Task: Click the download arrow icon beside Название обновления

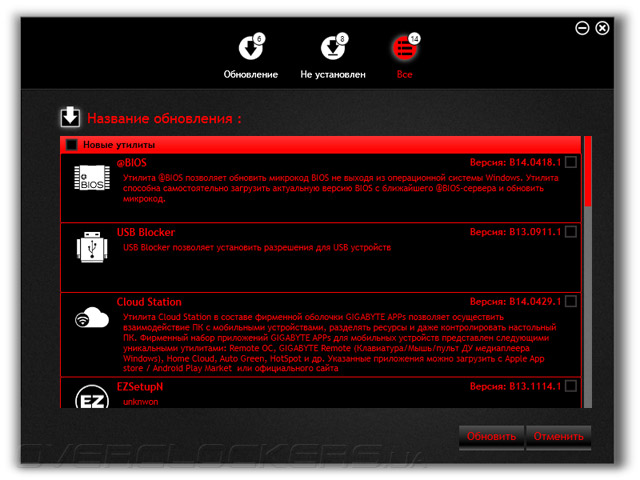Action: pyautogui.click(x=70, y=117)
